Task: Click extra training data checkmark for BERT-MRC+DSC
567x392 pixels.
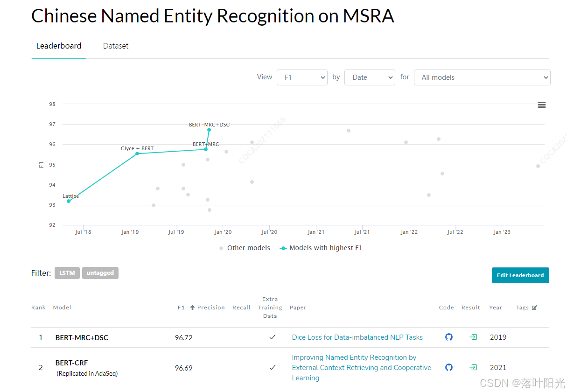Action: click(x=273, y=337)
